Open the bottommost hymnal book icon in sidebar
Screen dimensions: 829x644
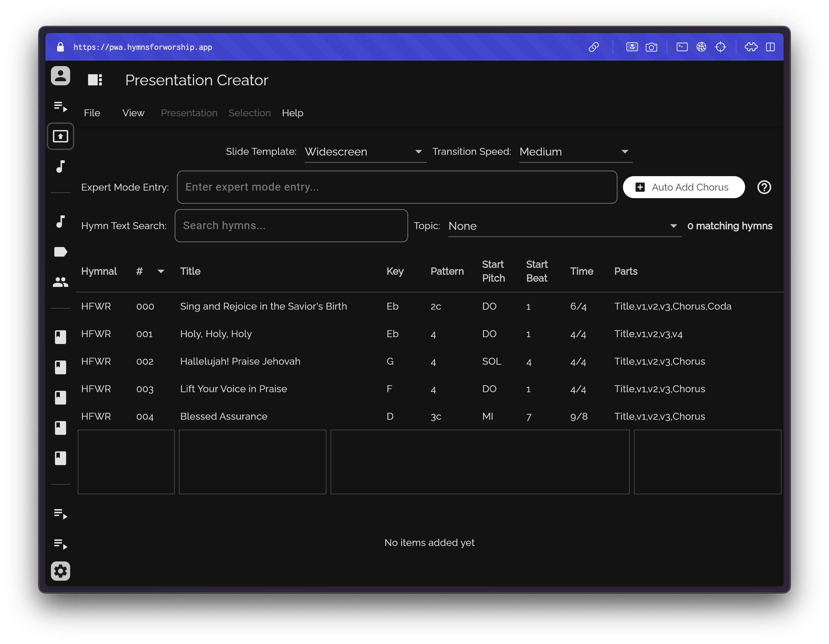click(60, 458)
